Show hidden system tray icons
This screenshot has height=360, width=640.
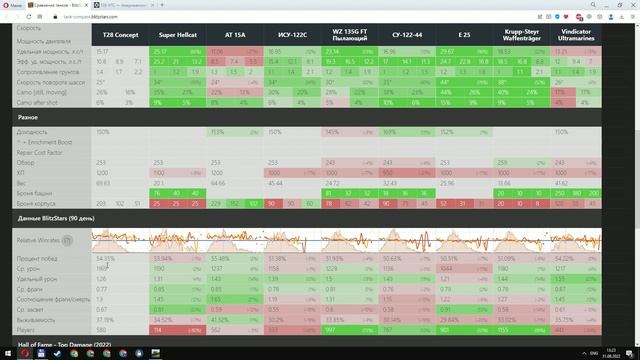tap(584, 353)
